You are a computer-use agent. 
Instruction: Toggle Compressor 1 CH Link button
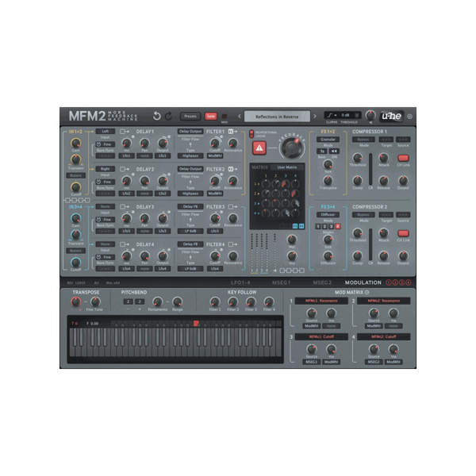point(403,158)
